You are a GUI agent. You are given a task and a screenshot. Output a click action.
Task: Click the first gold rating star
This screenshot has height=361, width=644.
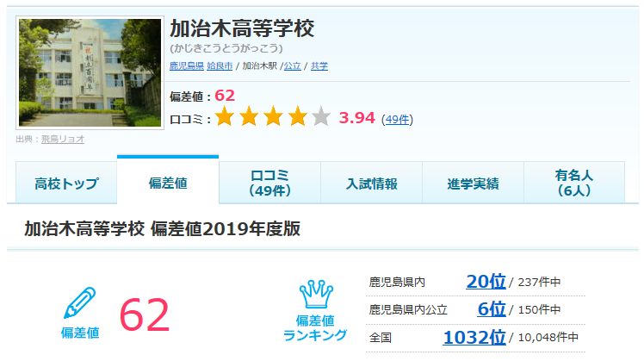click(x=224, y=116)
